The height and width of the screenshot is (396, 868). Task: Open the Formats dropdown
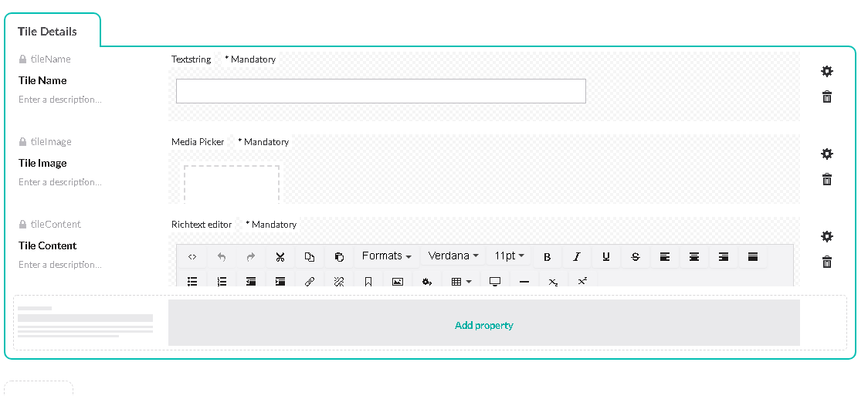pyautogui.click(x=386, y=256)
